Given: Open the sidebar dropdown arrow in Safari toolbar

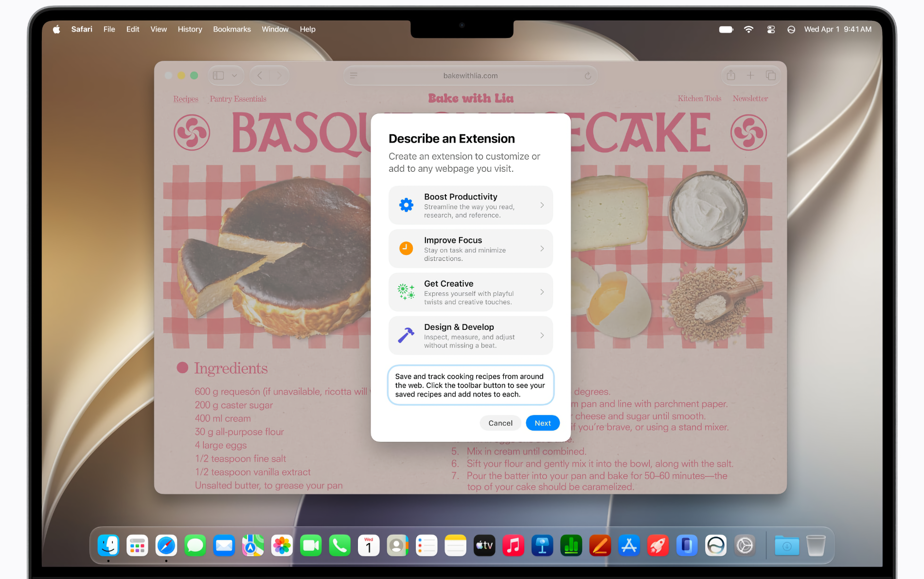Looking at the screenshot, I should tap(234, 75).
